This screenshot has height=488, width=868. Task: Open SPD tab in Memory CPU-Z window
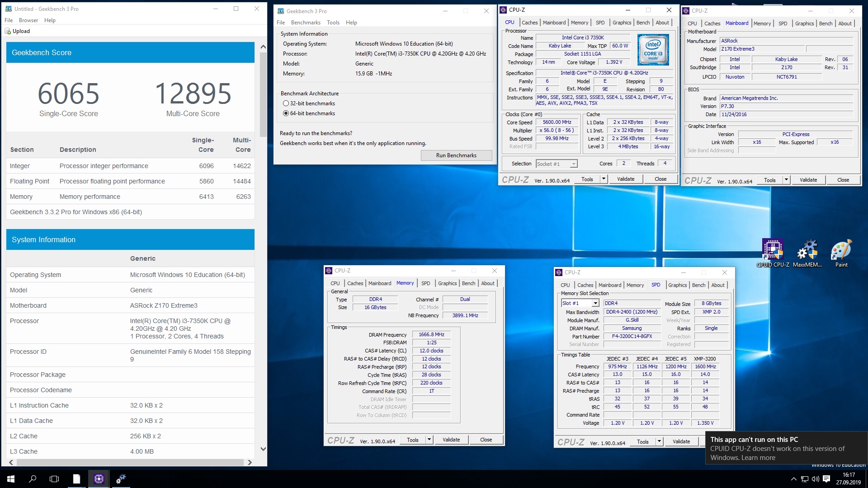pyautogui.click(x=425, y=283)
